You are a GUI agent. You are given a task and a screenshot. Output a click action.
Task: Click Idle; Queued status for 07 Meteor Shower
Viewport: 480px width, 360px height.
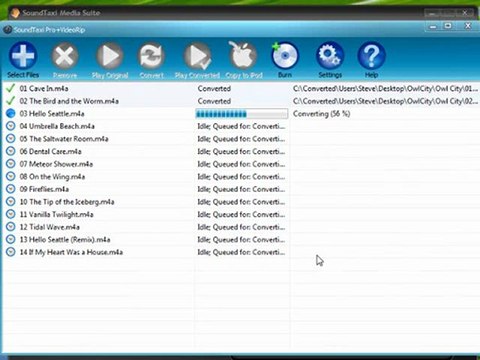(x=241, y=164)
